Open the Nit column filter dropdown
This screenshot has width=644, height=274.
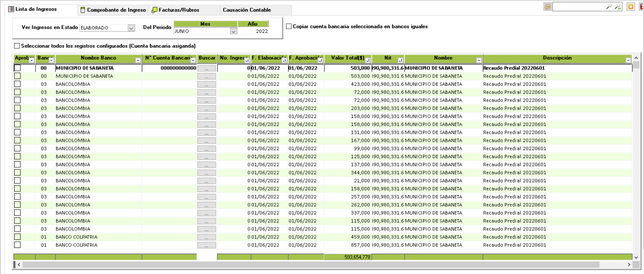[400, 60]
